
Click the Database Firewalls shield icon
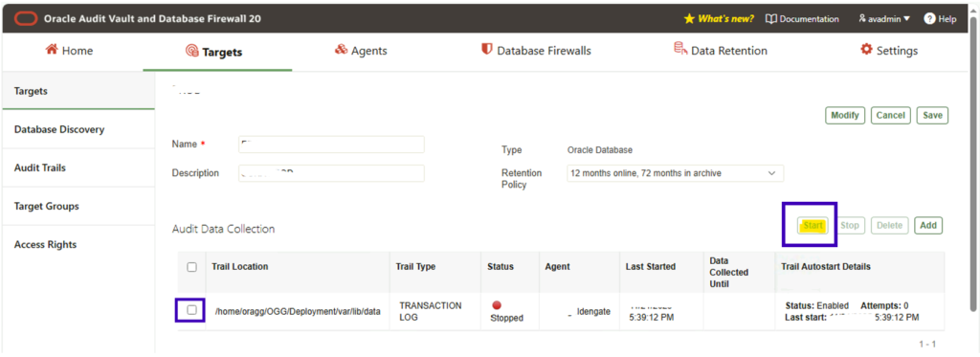486,50
